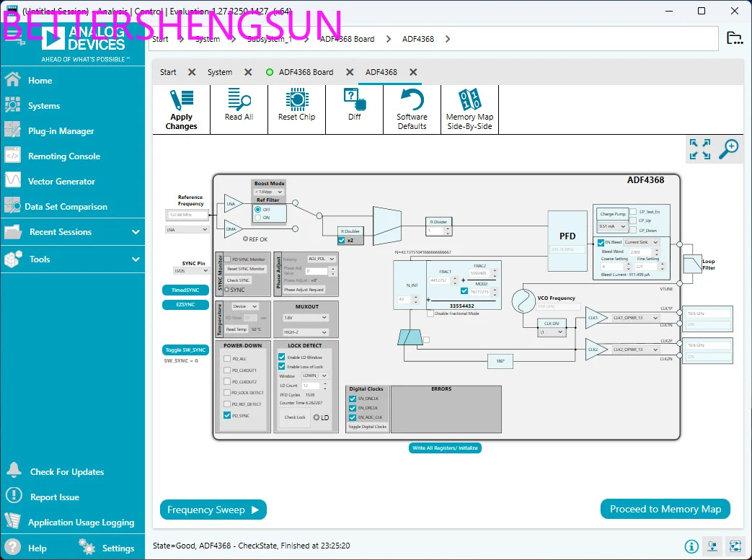The height and width of the screenshot is (560, 752).
Task: Open Remoting Console
Action: [63, 156]
